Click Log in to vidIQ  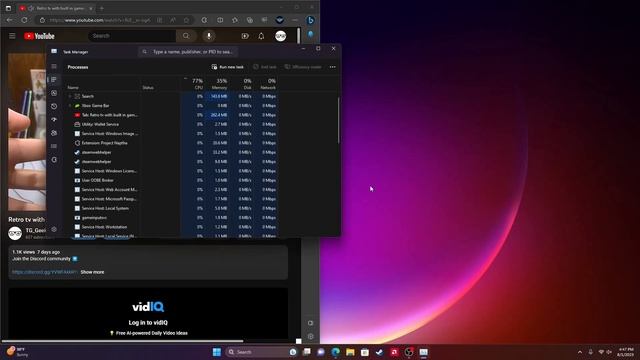pyautogui.click(x=148, y=322)
